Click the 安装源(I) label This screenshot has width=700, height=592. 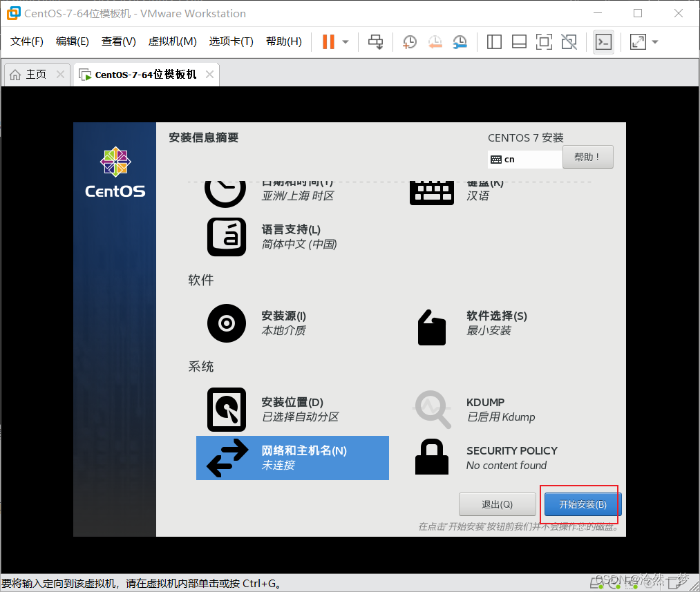284,316
